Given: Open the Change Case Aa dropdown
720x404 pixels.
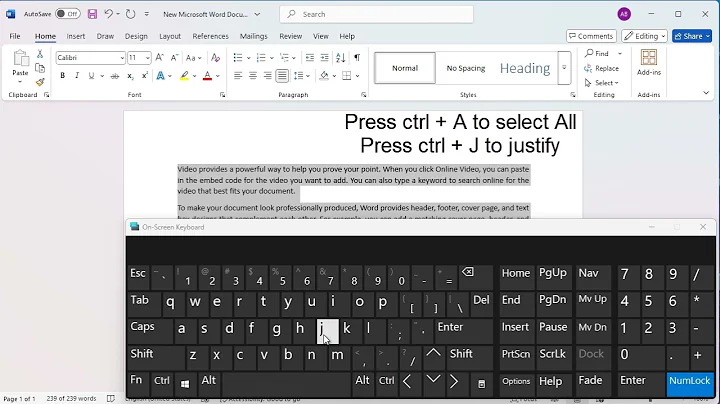Looking at the screenshot, I should (x=194, y=57).
